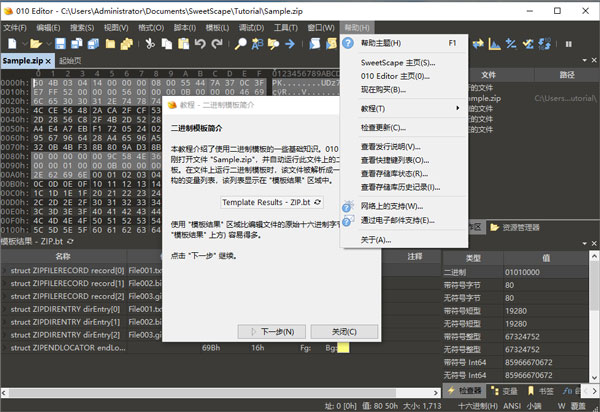The height and width of the screenshot is (412, 600).
Task: Save the file using floppy disk icon
Action: point(60,44)
